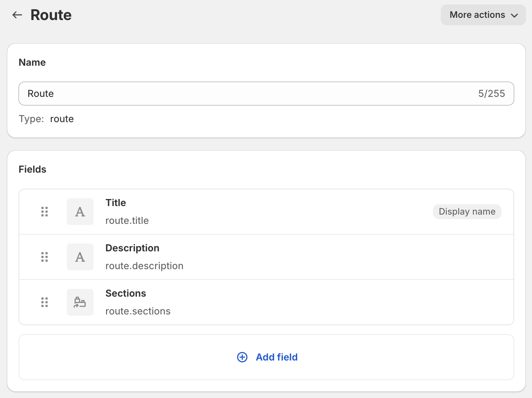
Task: Expand options for the Sections field row
Action: tap(260, 302)
